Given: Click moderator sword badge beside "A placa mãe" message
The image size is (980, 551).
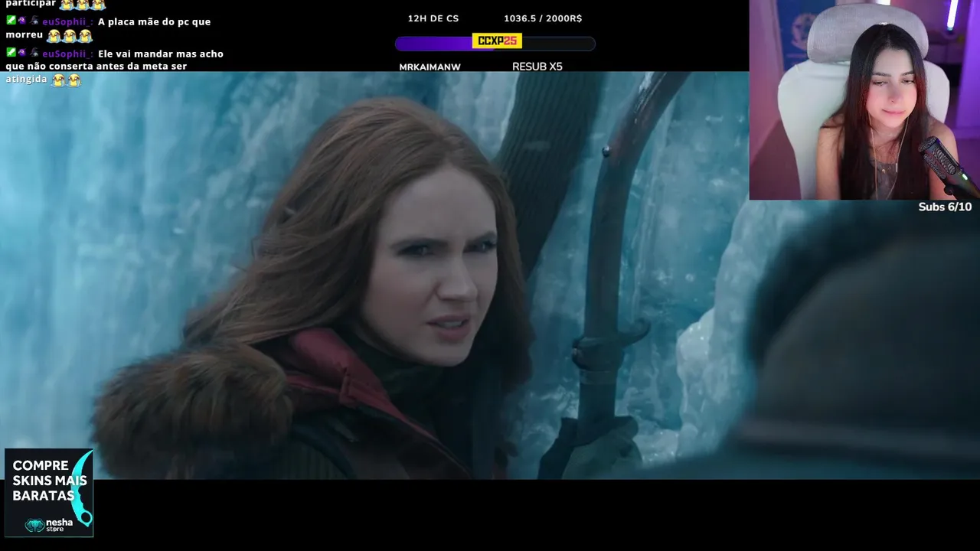Looking at the screenshot, I should point(11,21).
